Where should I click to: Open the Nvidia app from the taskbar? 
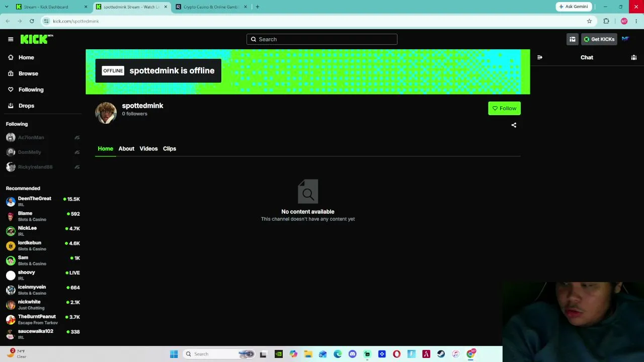[x=279, y=354]
